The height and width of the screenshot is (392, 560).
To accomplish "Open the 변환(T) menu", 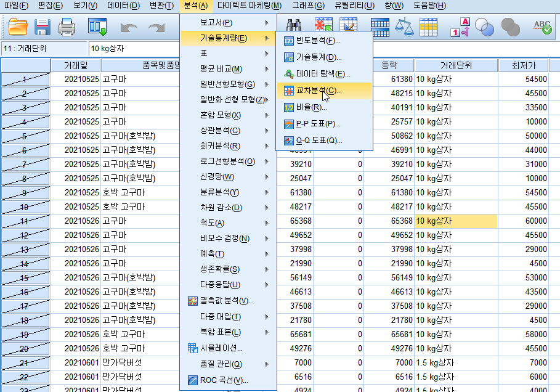I will pos(161,6).
